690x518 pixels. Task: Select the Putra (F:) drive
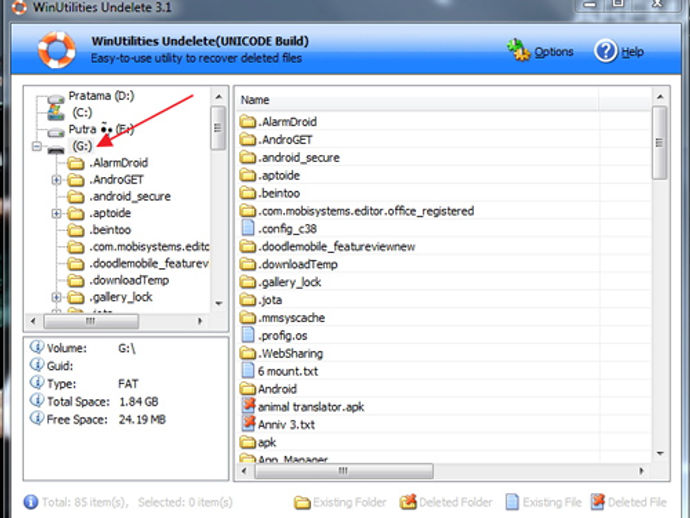tap(101, 129)
